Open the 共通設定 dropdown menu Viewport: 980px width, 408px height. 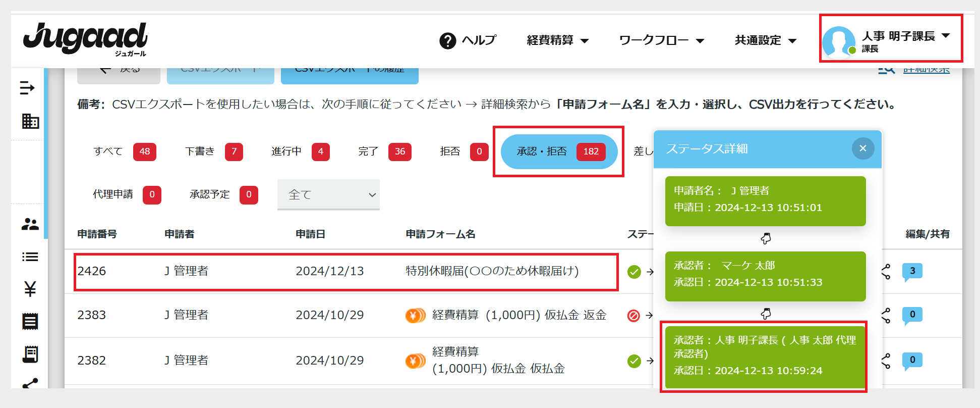tap(765, 40)
